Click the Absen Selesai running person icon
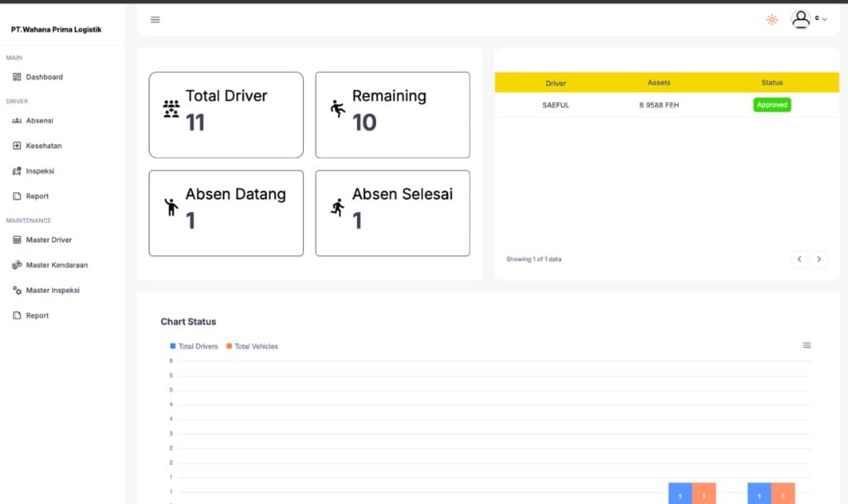The width and height of the screenshot is (848, 504). [x=338, y=207]
